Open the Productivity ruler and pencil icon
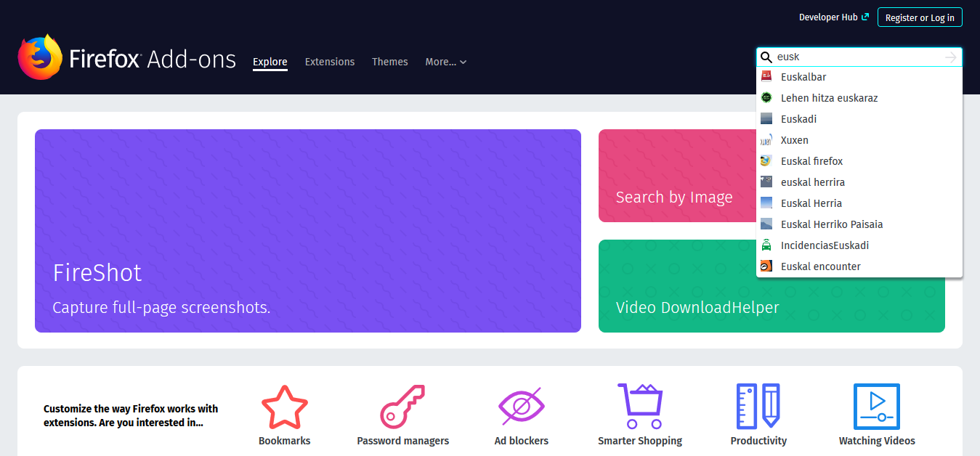The height and width of the screenshot is (456, 980). tap(758, 407)
